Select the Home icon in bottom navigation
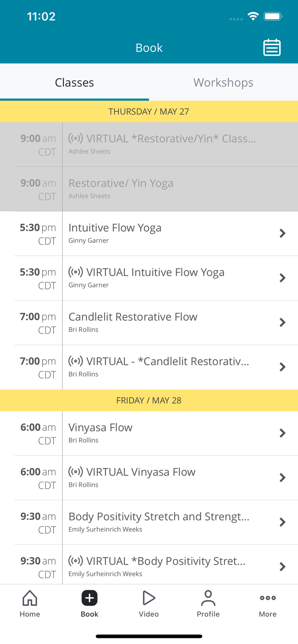Viewport: 298px width, 644px height. click(29, 603)
